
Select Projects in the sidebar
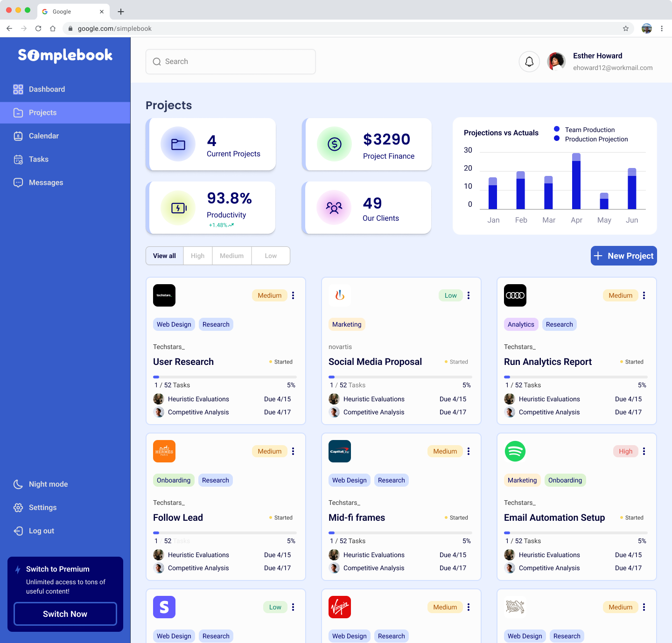[65, 112]
